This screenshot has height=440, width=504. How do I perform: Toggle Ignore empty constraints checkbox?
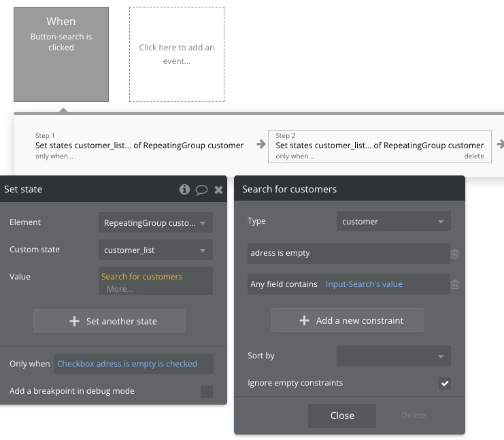[445, 384]
